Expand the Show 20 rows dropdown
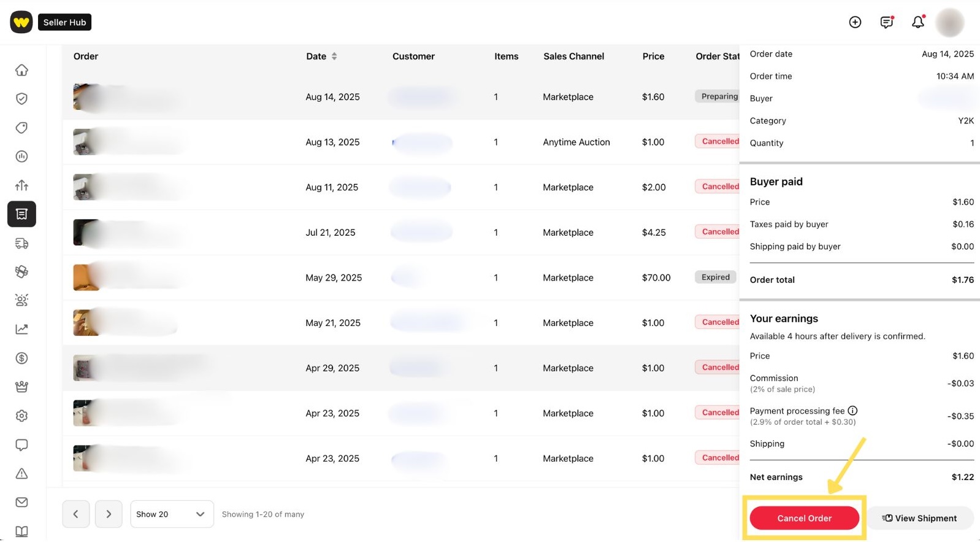The height and width of the screenshot is (542, 980). (171, 514)
